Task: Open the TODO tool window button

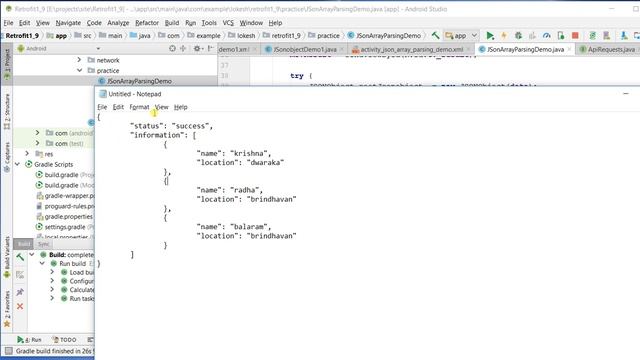Action: (64, 339)
